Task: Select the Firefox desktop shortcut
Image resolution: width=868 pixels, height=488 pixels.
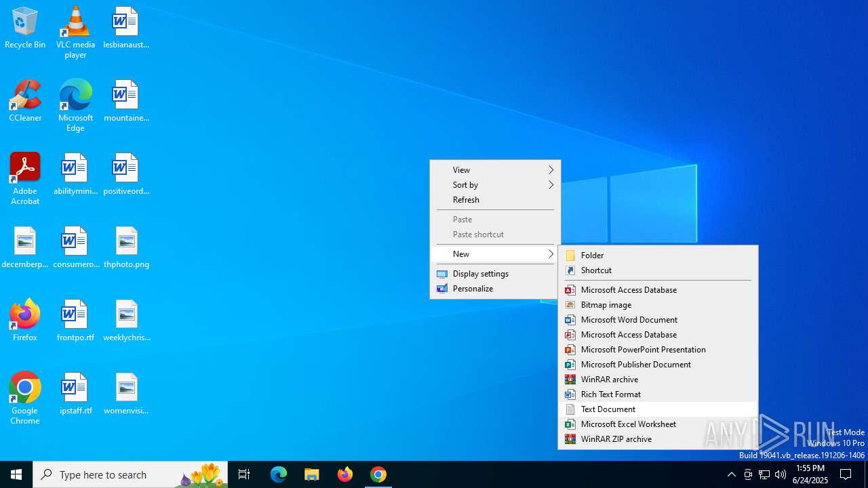Action: click(25, 321)
